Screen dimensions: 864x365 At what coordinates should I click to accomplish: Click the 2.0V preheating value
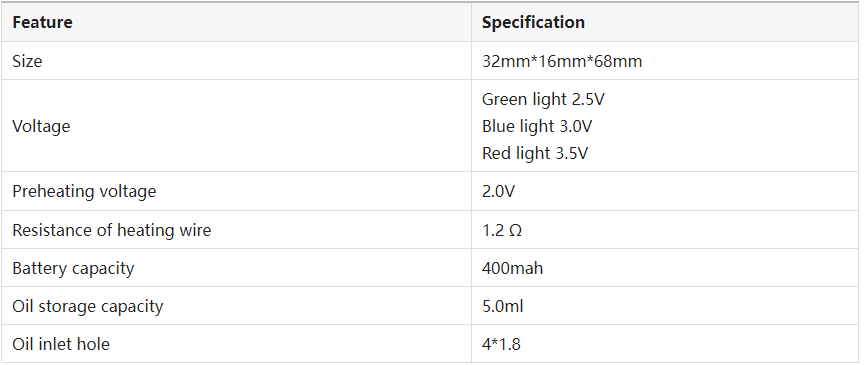point(498,191)
